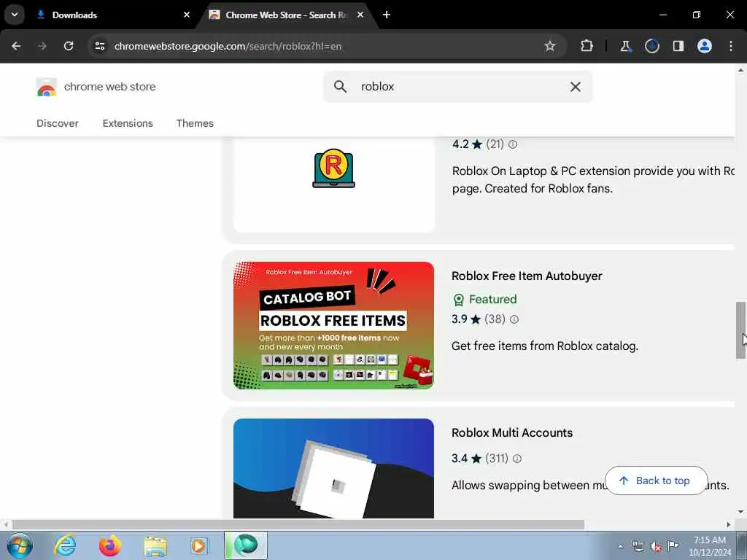Click the Featured badge

point(484,300)
